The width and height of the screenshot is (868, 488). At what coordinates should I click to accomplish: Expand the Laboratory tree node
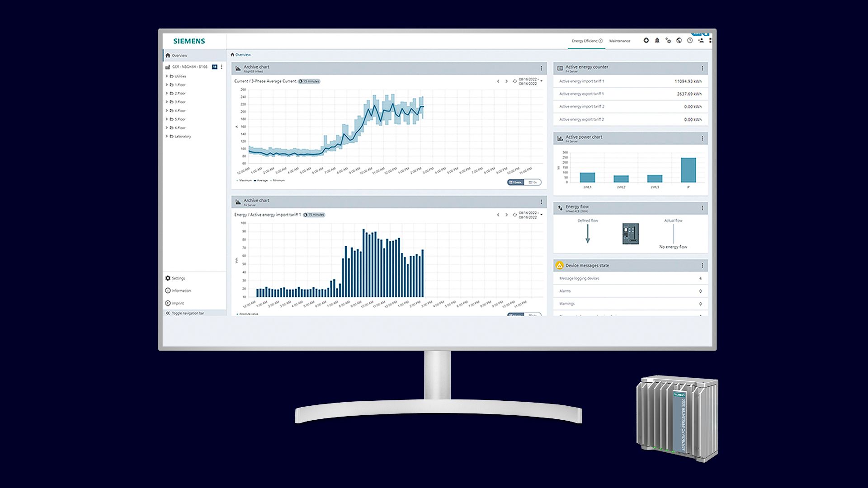tap(166, 136)
